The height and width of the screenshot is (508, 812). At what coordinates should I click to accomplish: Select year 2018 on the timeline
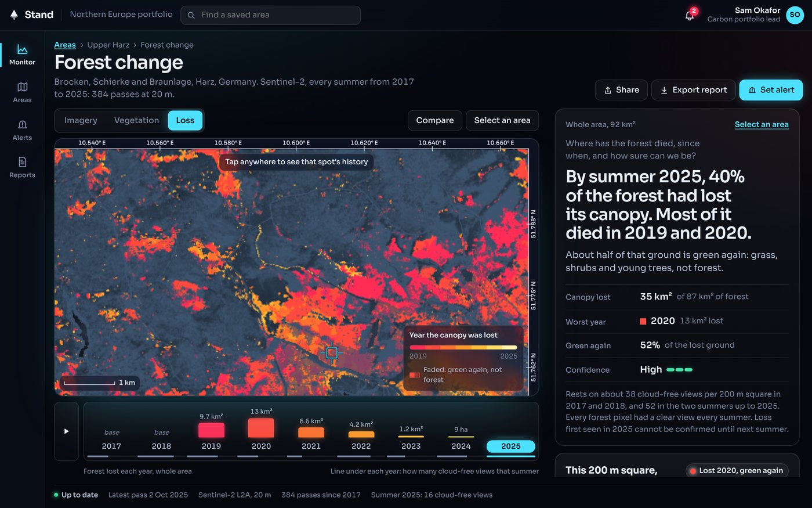[x=161, y=446]
